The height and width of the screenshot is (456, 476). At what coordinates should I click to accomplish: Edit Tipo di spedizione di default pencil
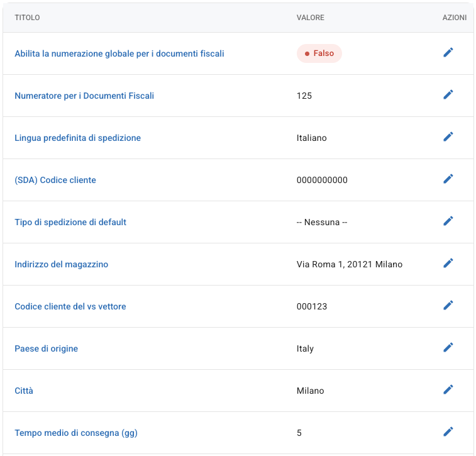pyautogui.click(x=448, y=221)
